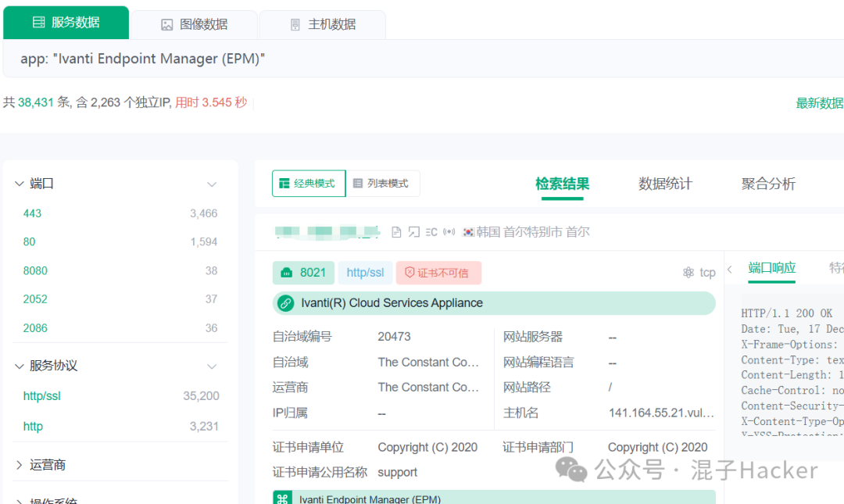Click the total result count 38,431

35,102
